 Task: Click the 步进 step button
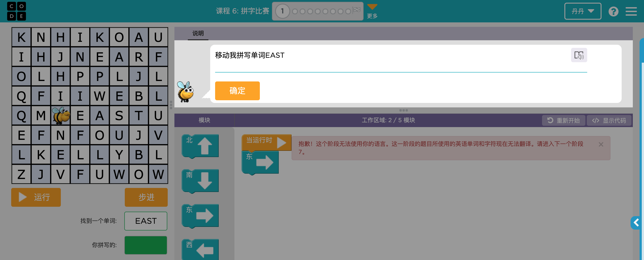pos(146,197)
